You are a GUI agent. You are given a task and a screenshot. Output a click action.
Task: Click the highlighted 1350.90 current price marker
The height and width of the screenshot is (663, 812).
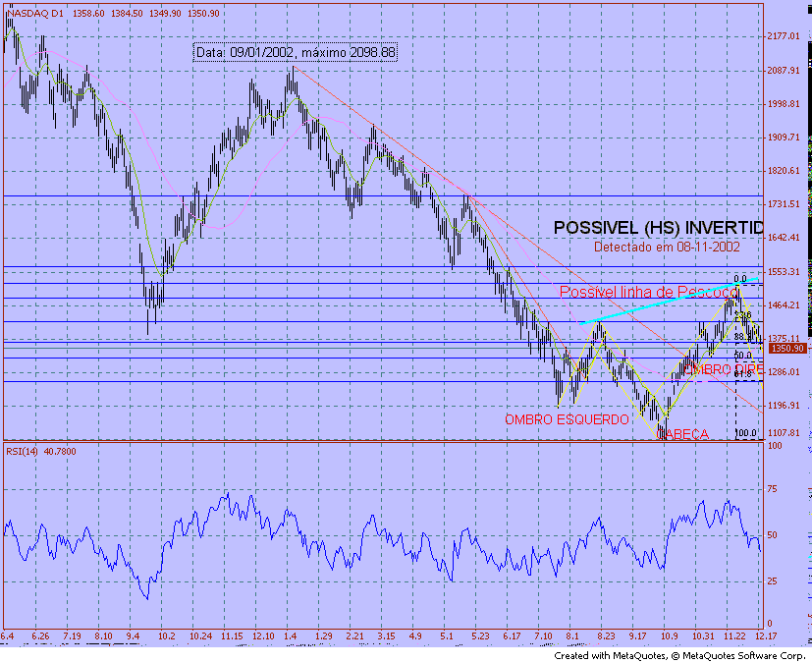pos(787,349)
